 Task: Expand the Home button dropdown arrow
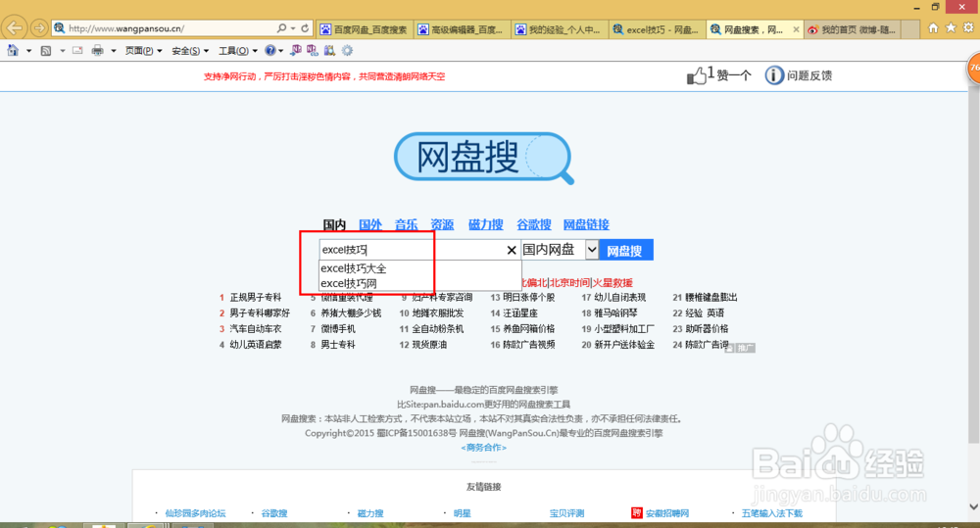tap(28, 51)
